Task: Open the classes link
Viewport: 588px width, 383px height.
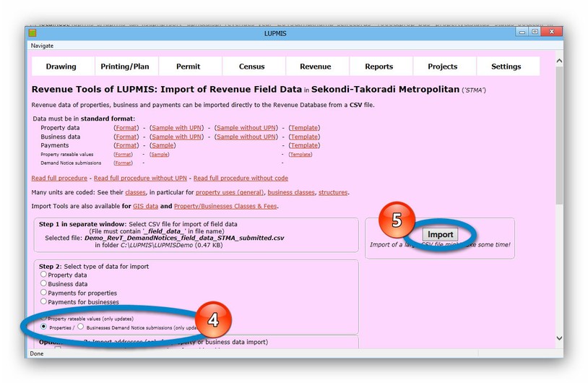Action: [135, 192]
